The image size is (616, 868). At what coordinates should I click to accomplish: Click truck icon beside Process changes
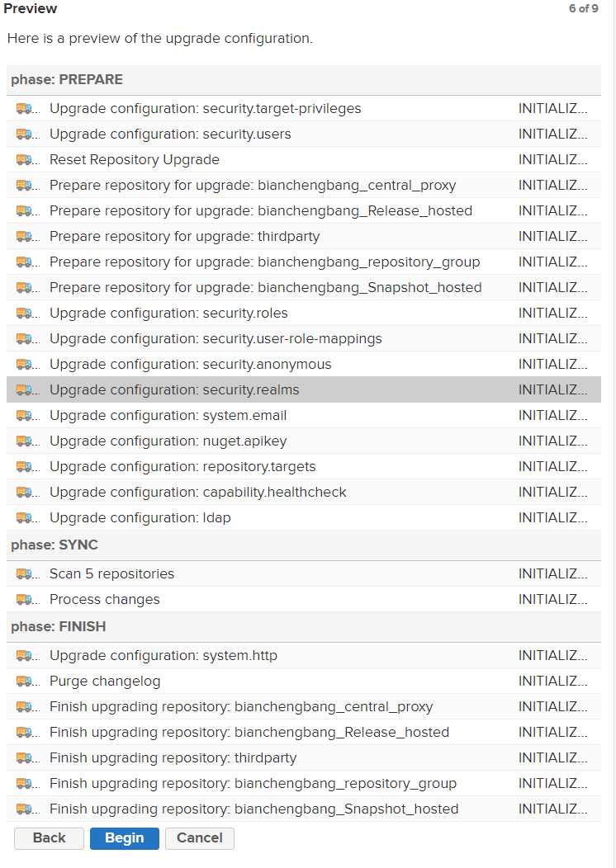pyautogui.click(x=25, y=599)
